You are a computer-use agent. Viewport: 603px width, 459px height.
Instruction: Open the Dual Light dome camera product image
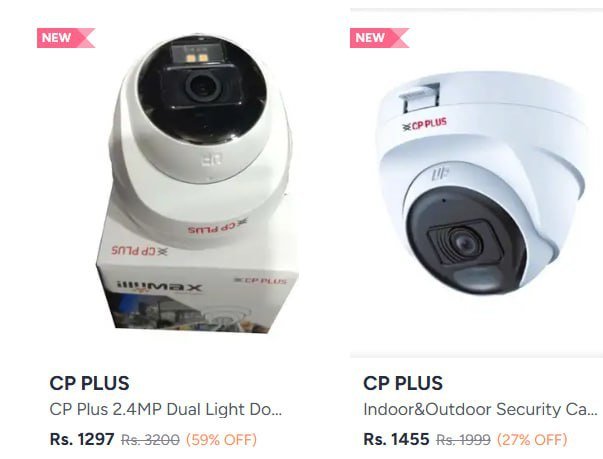tap(197, 183)
